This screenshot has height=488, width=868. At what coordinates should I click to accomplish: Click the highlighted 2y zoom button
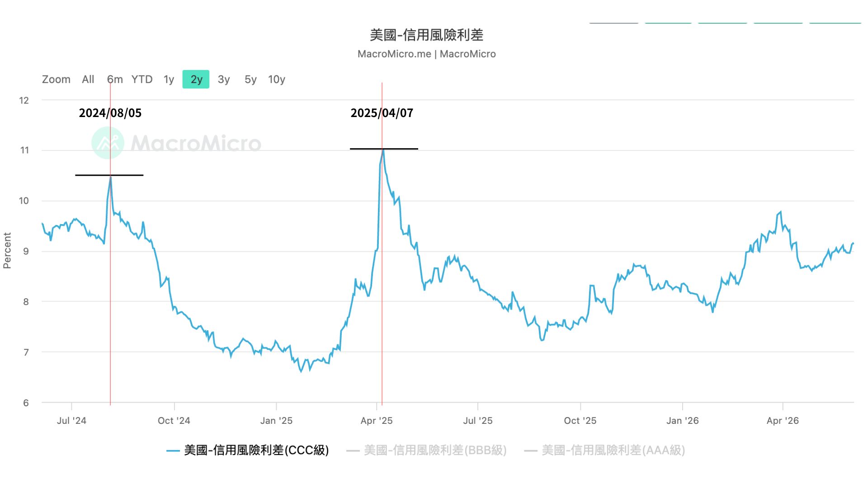pyautogui.click(x=196, y=80)
